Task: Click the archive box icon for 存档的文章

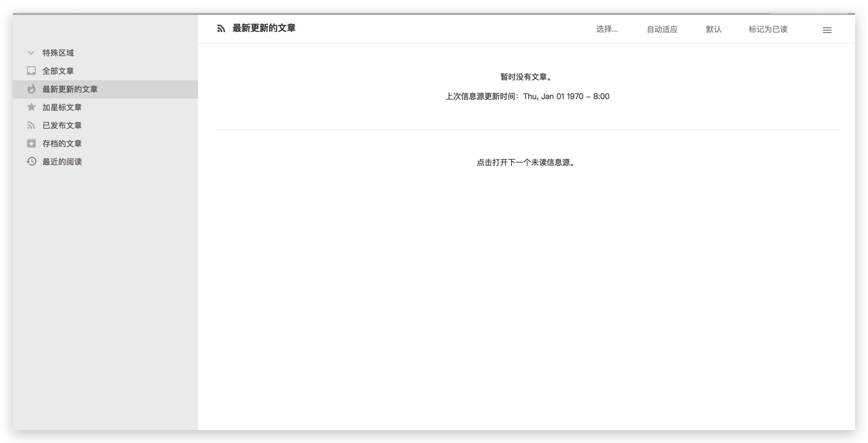Action: tap(31, 143)
